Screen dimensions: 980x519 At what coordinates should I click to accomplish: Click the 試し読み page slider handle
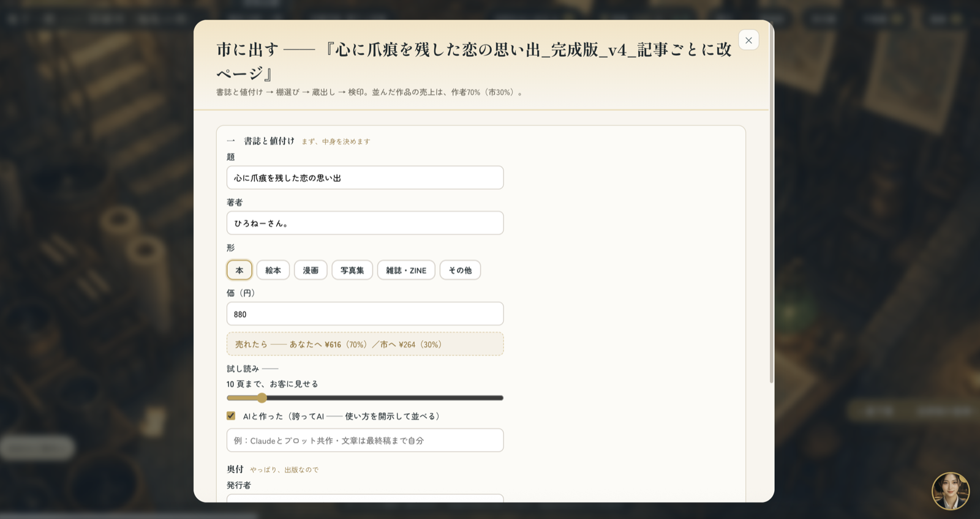tap(262, 398)
